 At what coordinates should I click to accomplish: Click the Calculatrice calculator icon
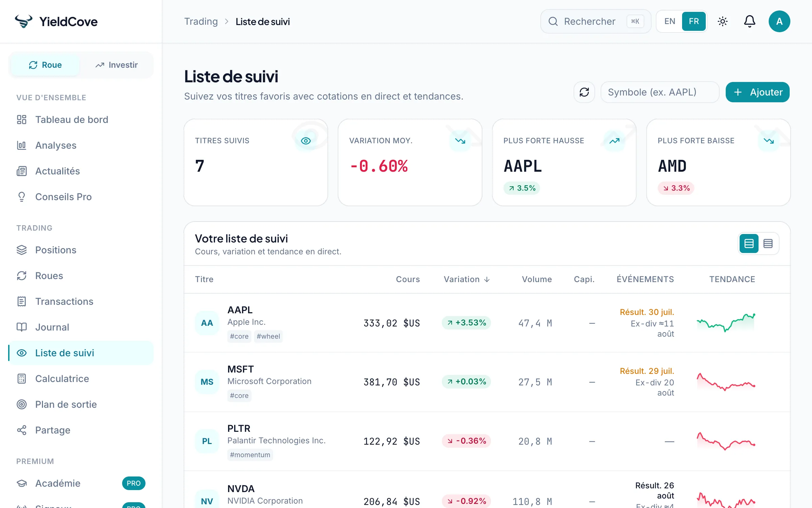point(22,379)
